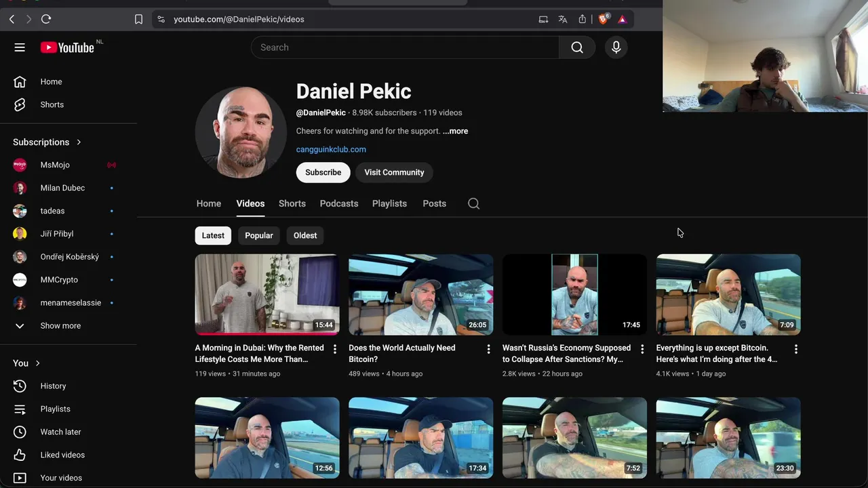
Task: Open the YouTube hamburger guide menu
Action: pyautogui.click(x=20, y=47)
